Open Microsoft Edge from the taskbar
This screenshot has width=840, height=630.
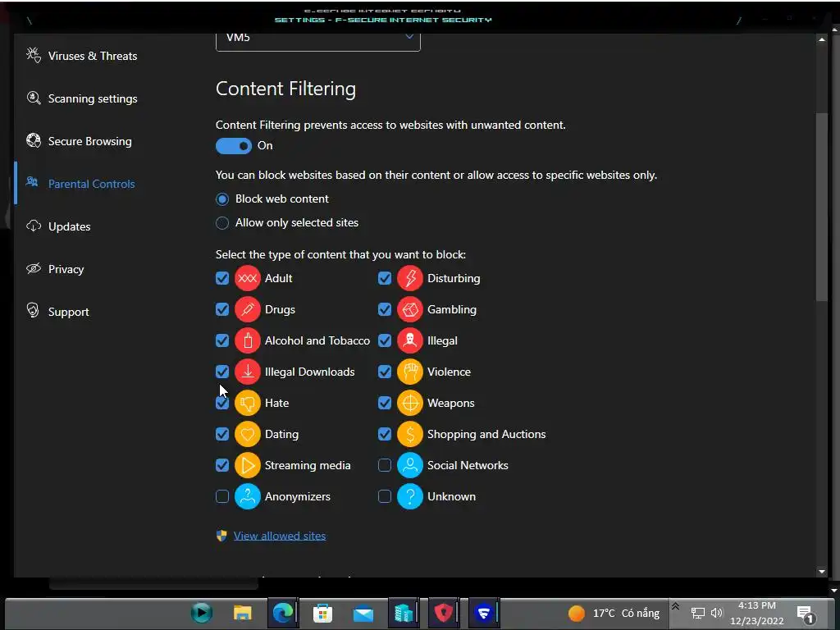(x=283, y=612)
